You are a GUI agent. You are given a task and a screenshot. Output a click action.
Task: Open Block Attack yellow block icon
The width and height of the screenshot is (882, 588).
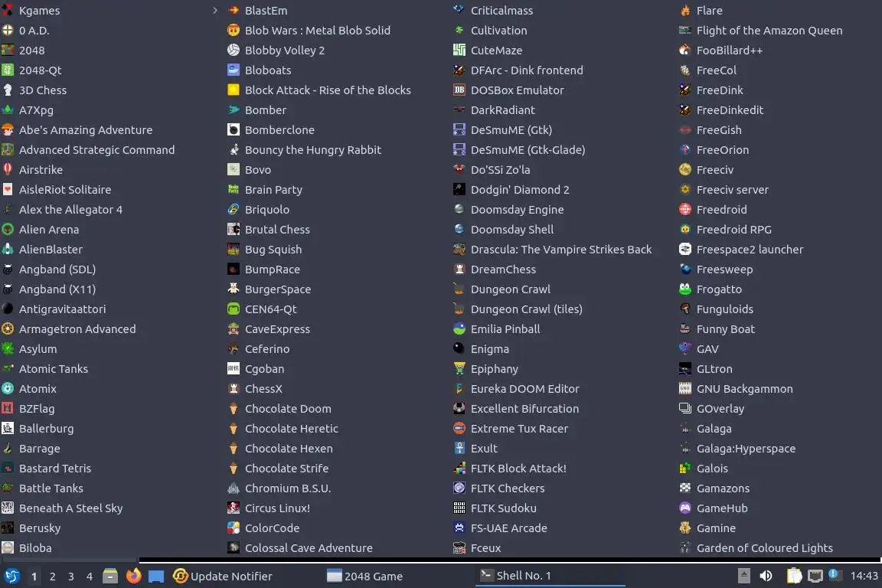[x=234, y=90]
